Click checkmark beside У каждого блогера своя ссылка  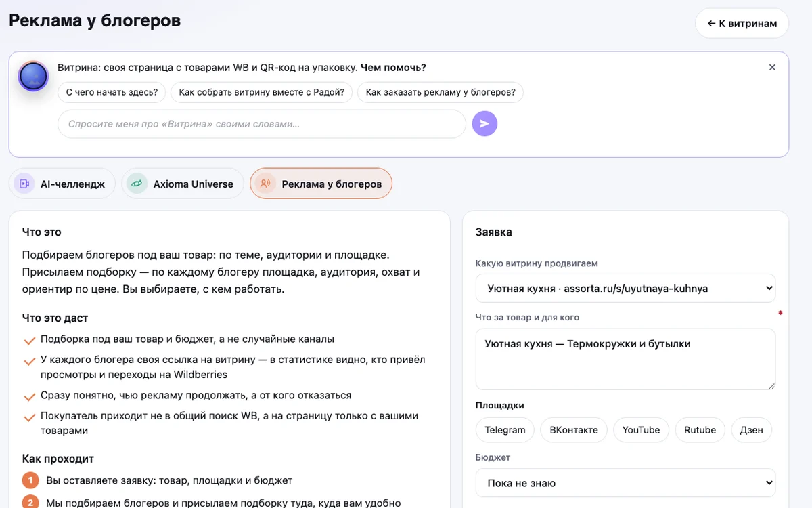[29, 362]
